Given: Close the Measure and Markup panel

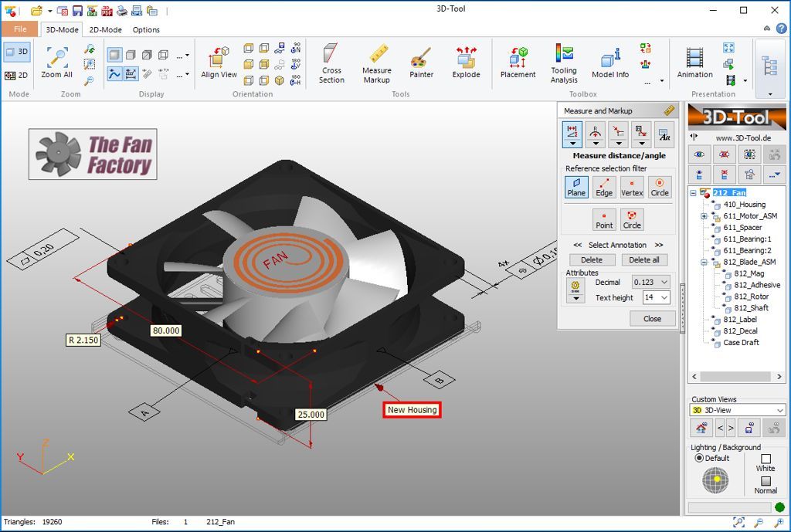Looking at the screenshot, I should point(653,318).
